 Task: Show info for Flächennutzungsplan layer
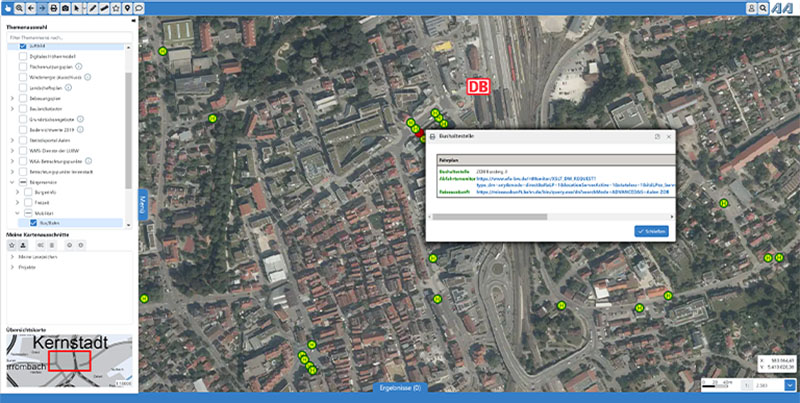(79, 67)
